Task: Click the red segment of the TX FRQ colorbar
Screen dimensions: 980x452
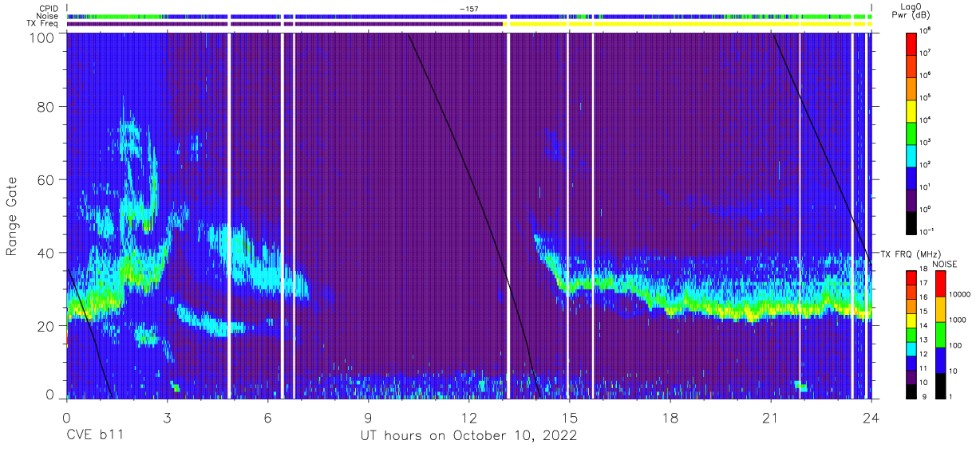Action: [911, 277]
